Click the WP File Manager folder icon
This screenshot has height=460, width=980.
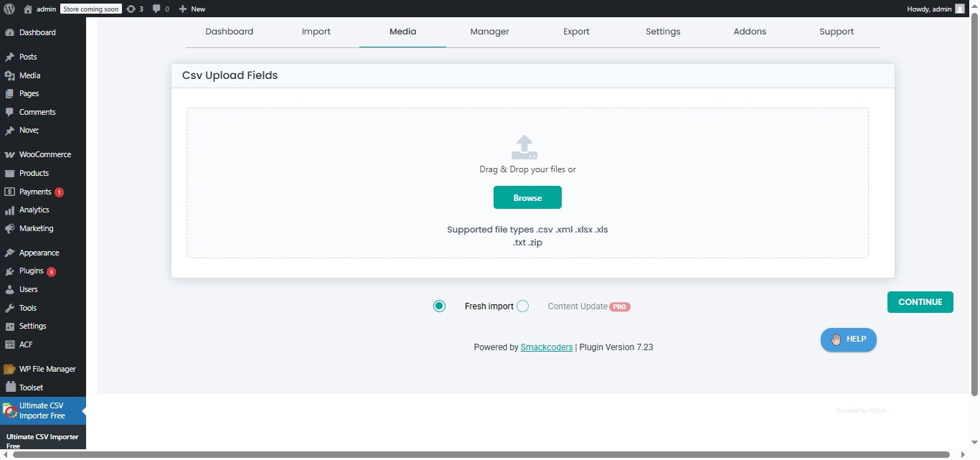pyautogui.click(x=11, y=368)
